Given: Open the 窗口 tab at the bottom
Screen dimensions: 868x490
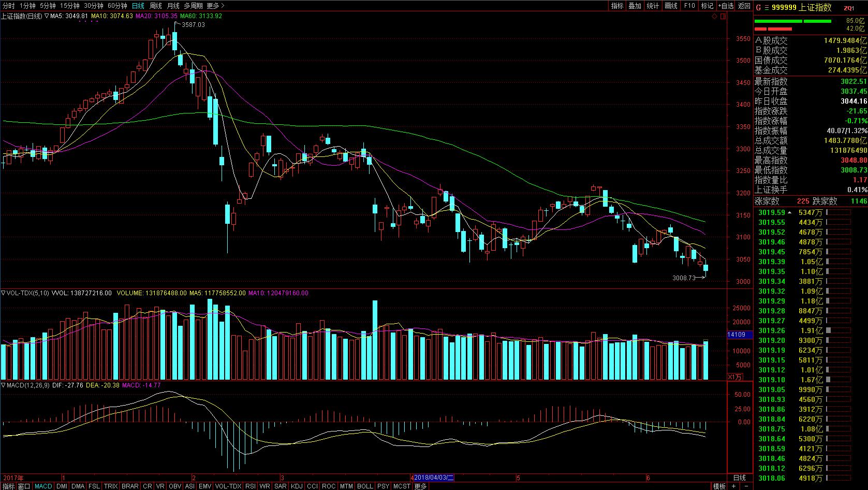Looking at the screenshot, I should (24, 486).
